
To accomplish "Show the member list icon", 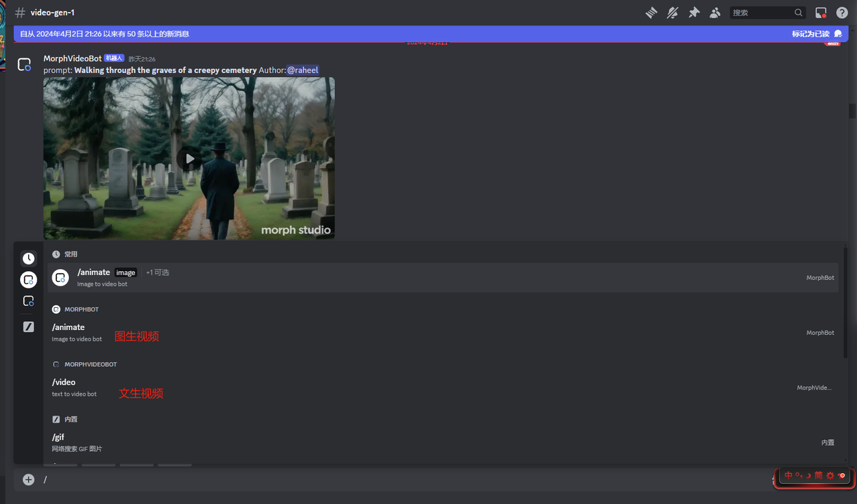I will (x=715, y=13).
